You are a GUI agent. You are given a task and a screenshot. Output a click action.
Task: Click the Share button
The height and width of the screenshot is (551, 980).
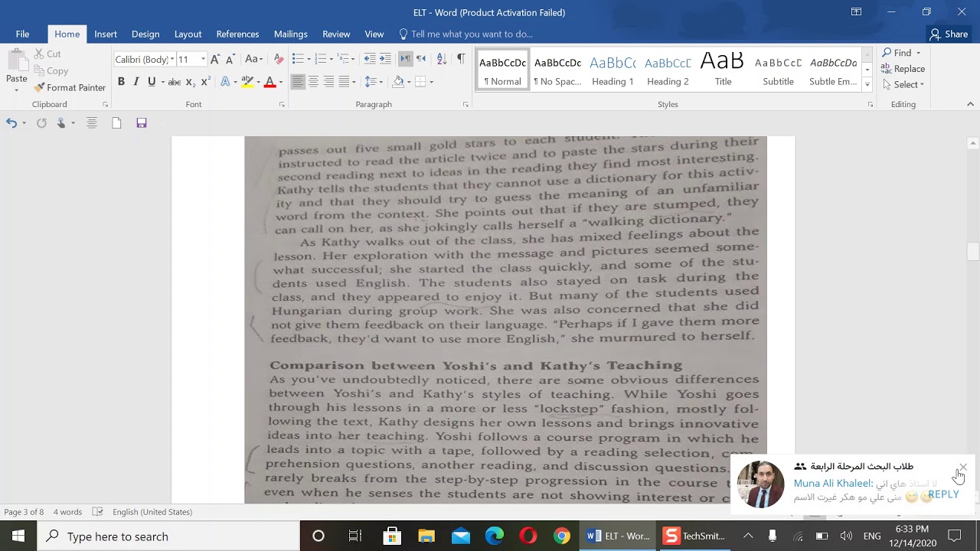point(949,34)
